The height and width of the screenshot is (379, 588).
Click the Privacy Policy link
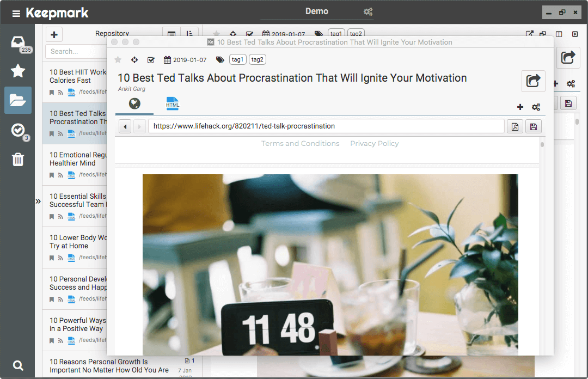pyautogui.click(x=374, y=144)
